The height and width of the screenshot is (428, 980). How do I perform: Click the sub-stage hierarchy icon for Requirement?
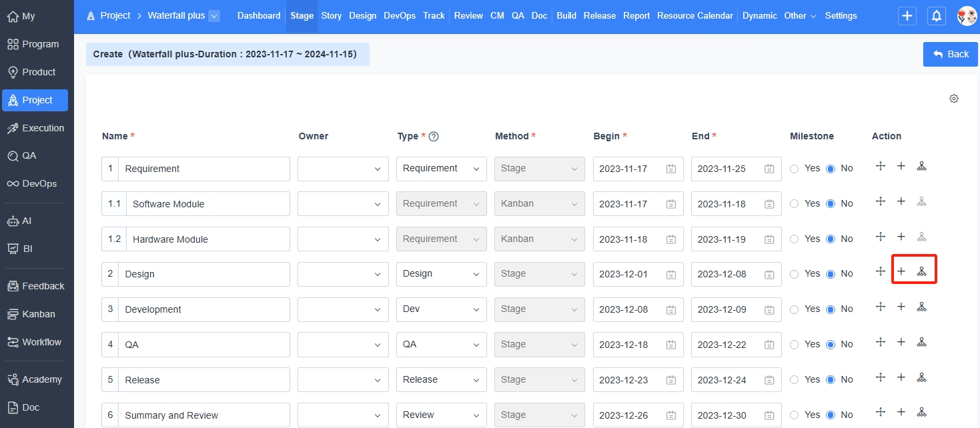coord(921,166)
